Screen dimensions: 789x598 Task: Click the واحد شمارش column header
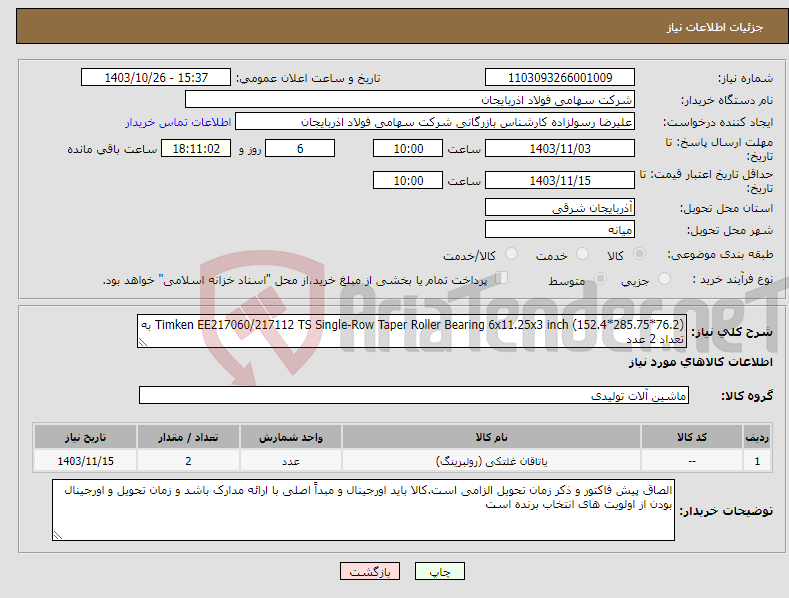tap(291, 437)
